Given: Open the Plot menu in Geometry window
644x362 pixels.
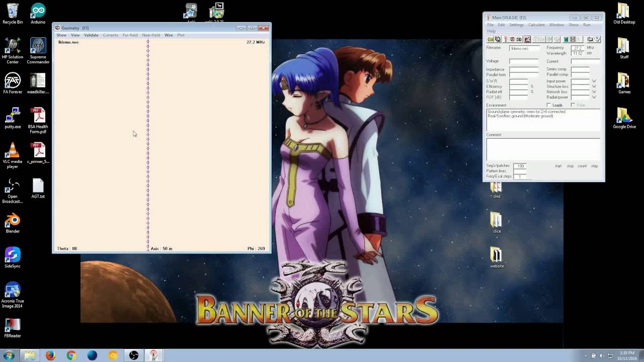Looking at the screenshot, I should pyautogui.click(x=181, y=35).
